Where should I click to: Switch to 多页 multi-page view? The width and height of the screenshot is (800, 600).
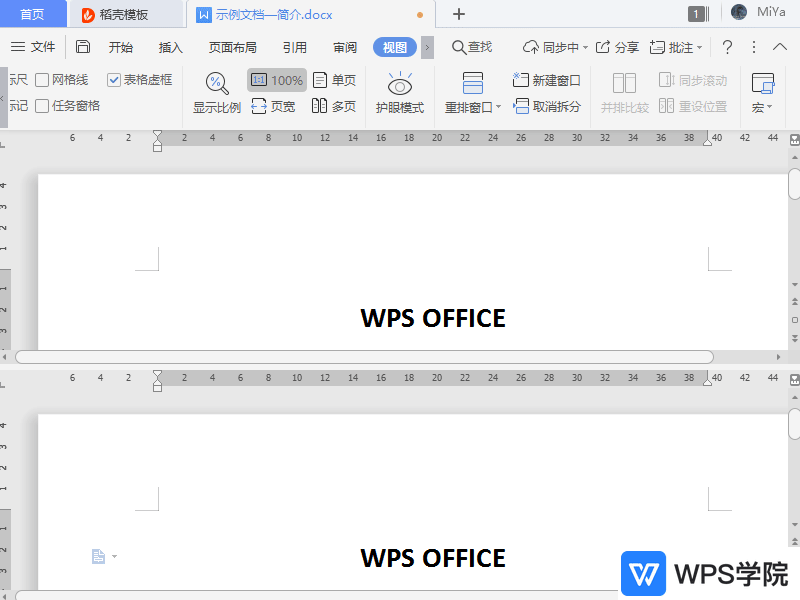(x=334, y=106)
